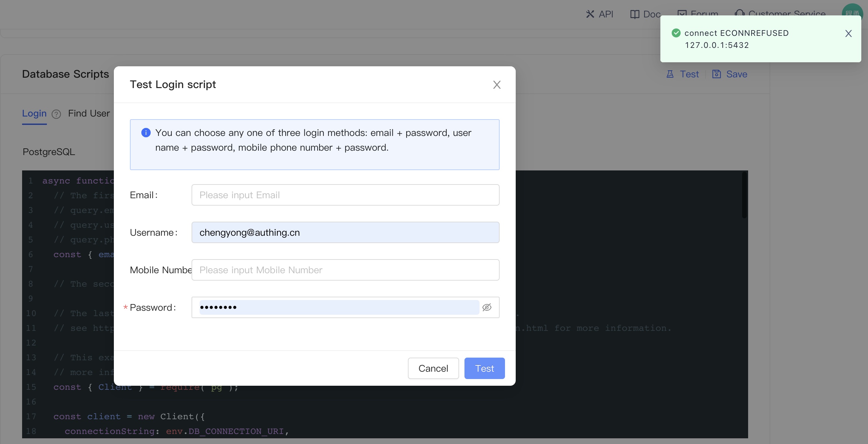Close the Test Login script dialog

point(497,85)
